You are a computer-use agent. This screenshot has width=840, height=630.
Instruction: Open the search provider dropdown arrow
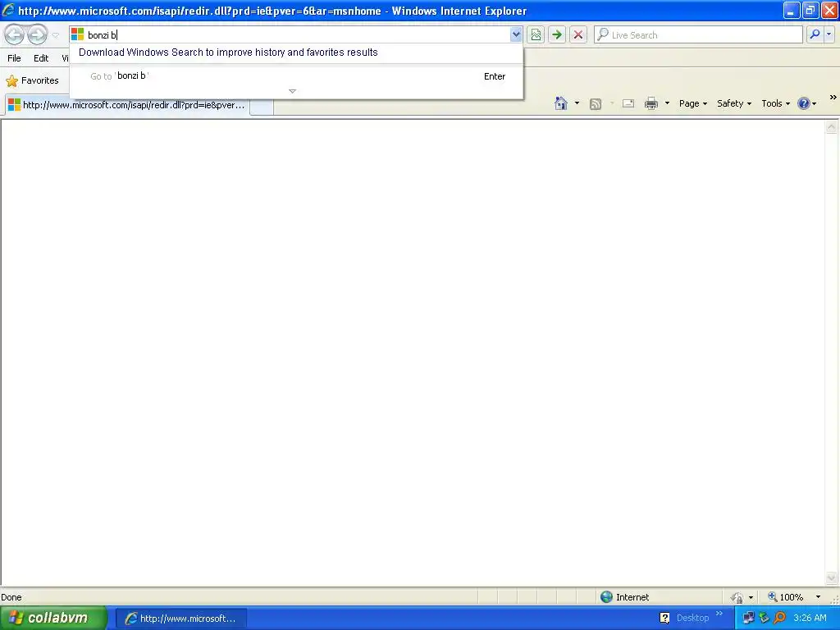829,34
